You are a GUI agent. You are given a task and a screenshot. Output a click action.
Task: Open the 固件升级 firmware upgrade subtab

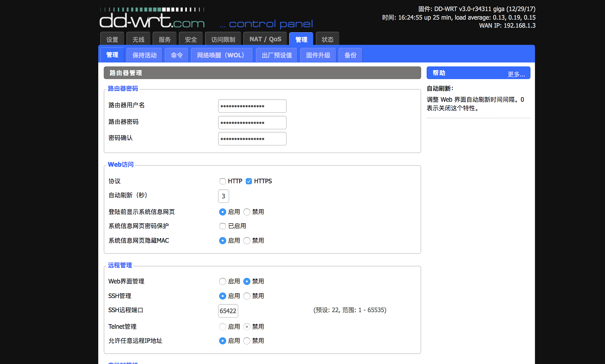[318, 55]
